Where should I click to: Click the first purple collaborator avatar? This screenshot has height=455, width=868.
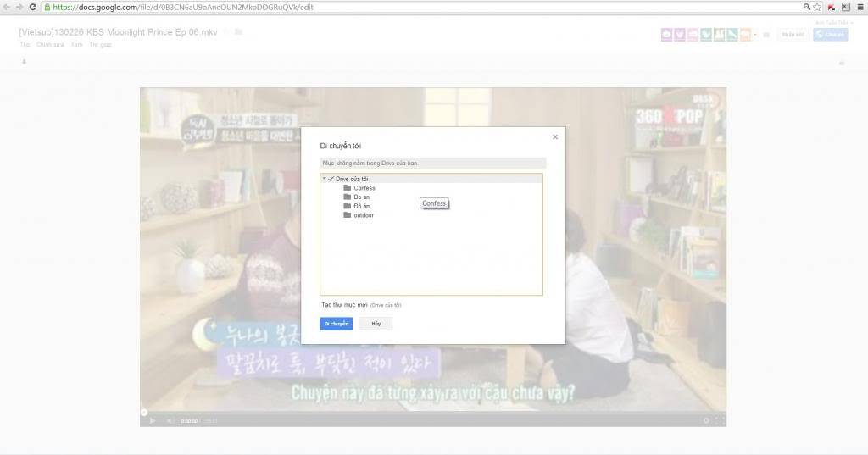[x=666, y=35]
